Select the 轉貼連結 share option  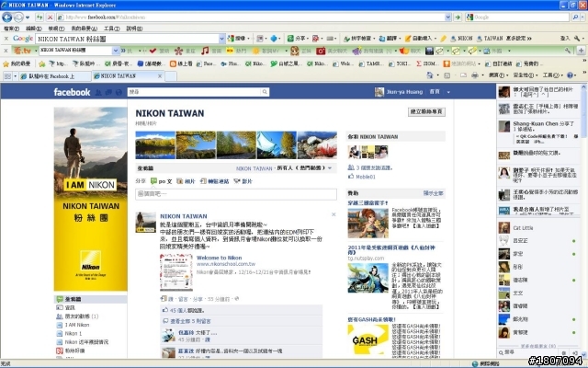(x=214, y=181)
